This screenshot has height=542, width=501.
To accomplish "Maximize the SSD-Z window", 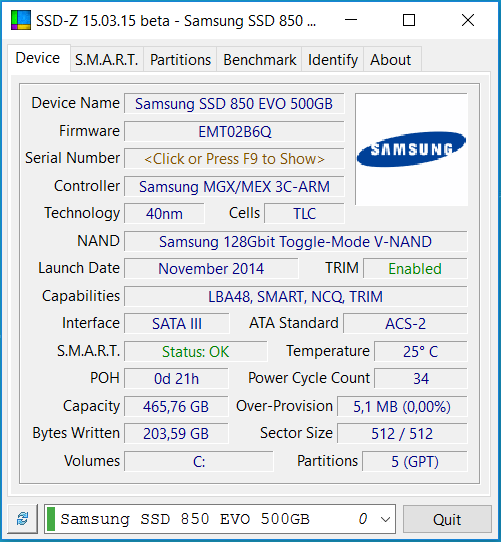I will coord(409,20).
